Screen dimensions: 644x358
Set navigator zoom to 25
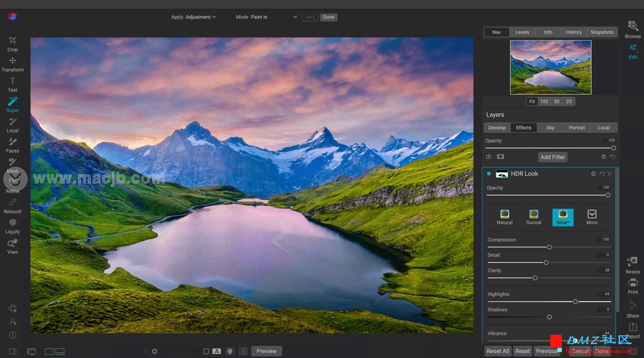[569, 101]
